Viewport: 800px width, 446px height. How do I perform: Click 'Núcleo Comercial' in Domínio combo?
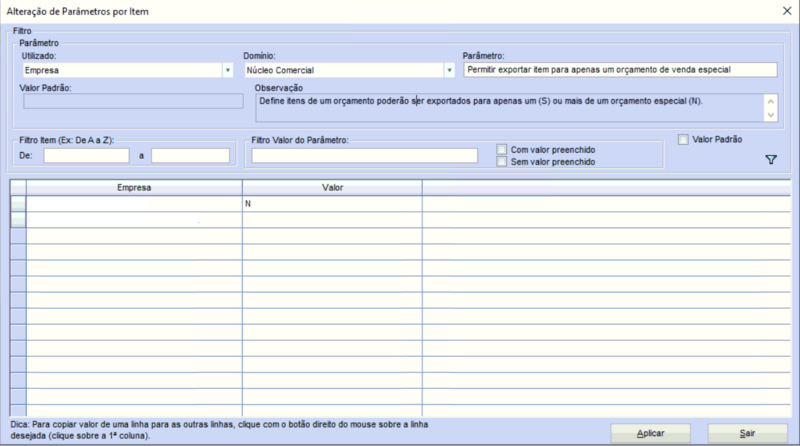[280, 70]
